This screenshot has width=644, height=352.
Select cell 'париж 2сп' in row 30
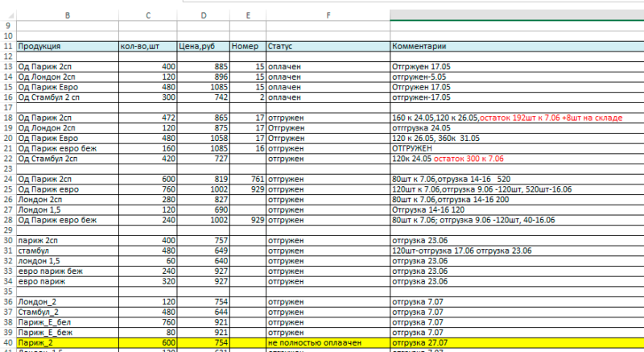point(68,241)
